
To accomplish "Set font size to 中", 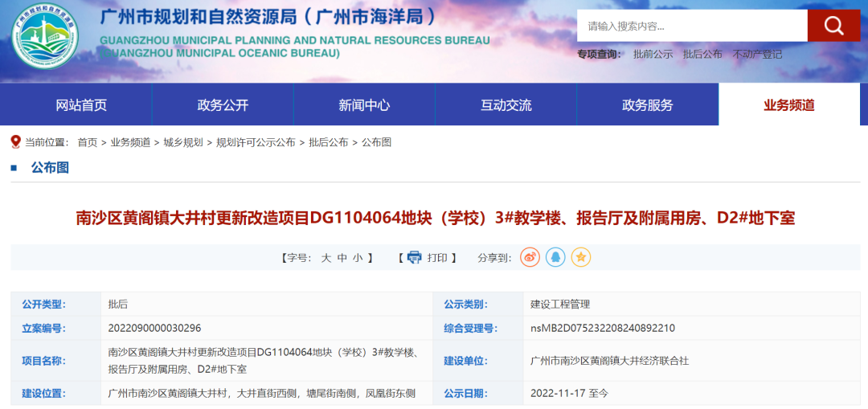I will 342,258.
